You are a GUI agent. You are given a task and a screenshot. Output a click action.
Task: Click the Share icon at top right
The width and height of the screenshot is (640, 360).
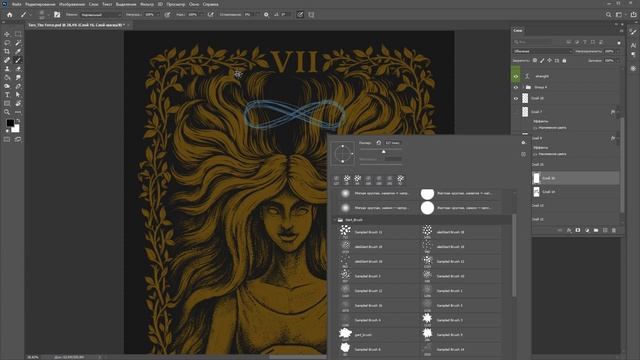(633, 15)
